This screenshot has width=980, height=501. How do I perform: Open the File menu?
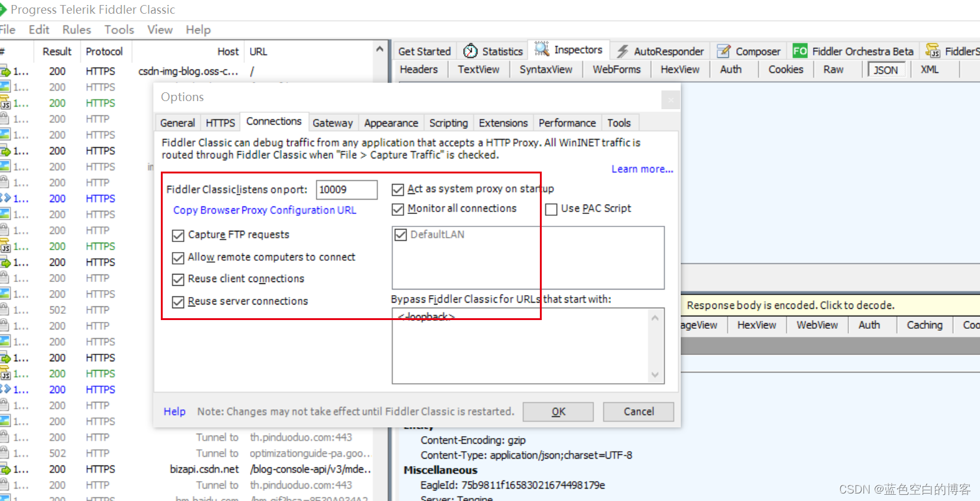click(x=7, y=29)
